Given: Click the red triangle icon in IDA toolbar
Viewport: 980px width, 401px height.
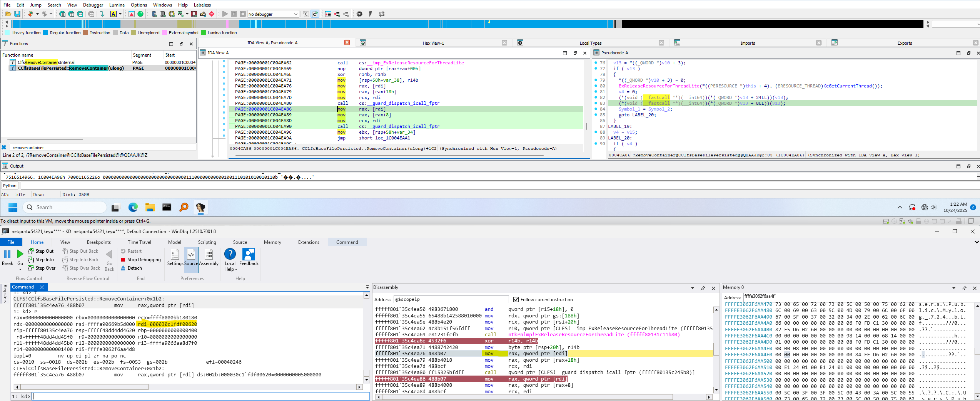Looking at the screenshot, I should click(132, 14).
